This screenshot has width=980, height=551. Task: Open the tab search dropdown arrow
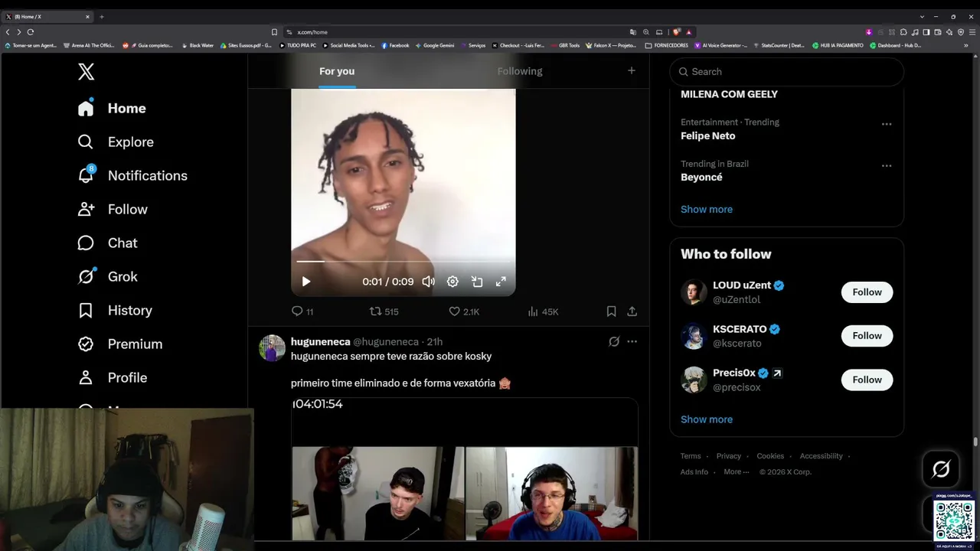(922, 16)
